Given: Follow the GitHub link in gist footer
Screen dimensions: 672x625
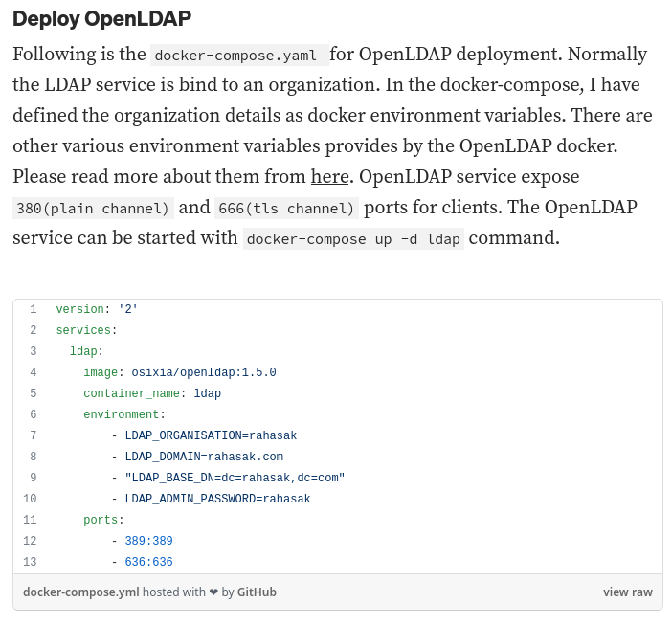Looking at the screenshot, I should [257, 592].
